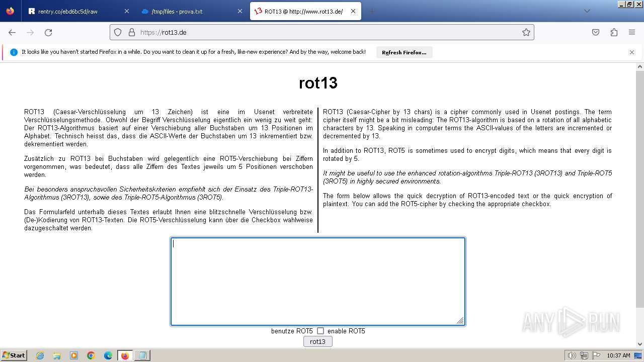644x362 pixels.
Task: Go back to previous page
Action: point(12,32)
